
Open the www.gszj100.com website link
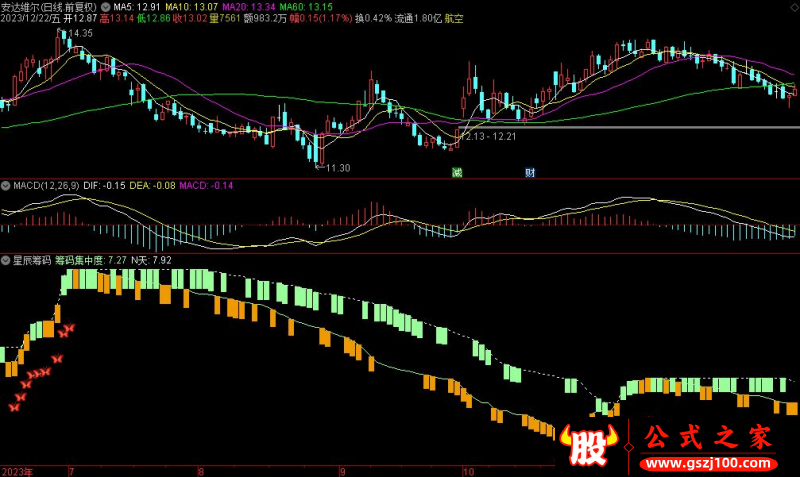tap(711, 465)
